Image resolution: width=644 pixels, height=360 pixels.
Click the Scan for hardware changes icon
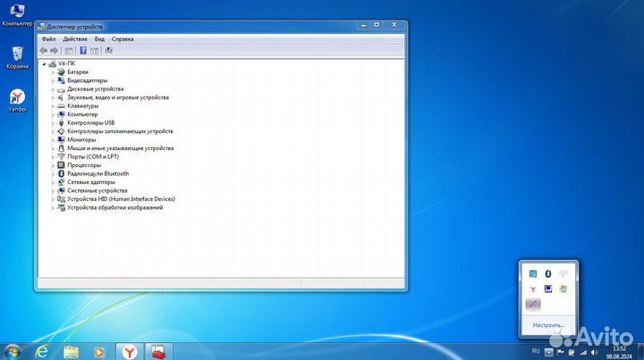pos(108,50)
